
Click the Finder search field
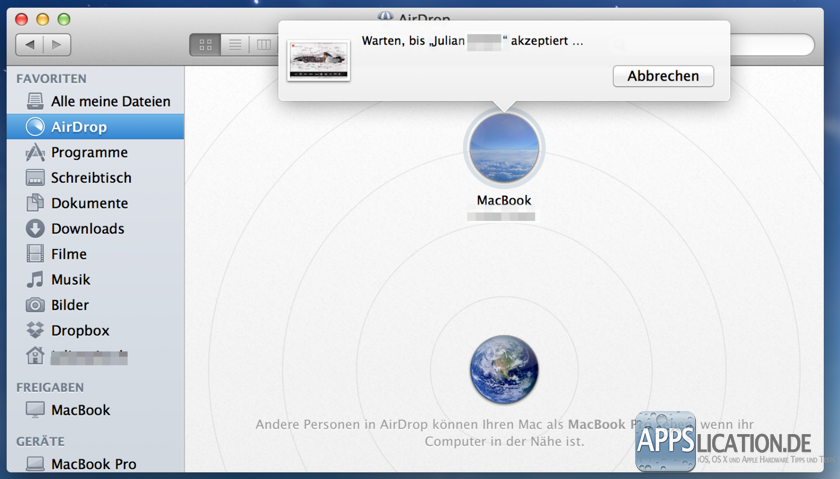click(x=771, y=45)
